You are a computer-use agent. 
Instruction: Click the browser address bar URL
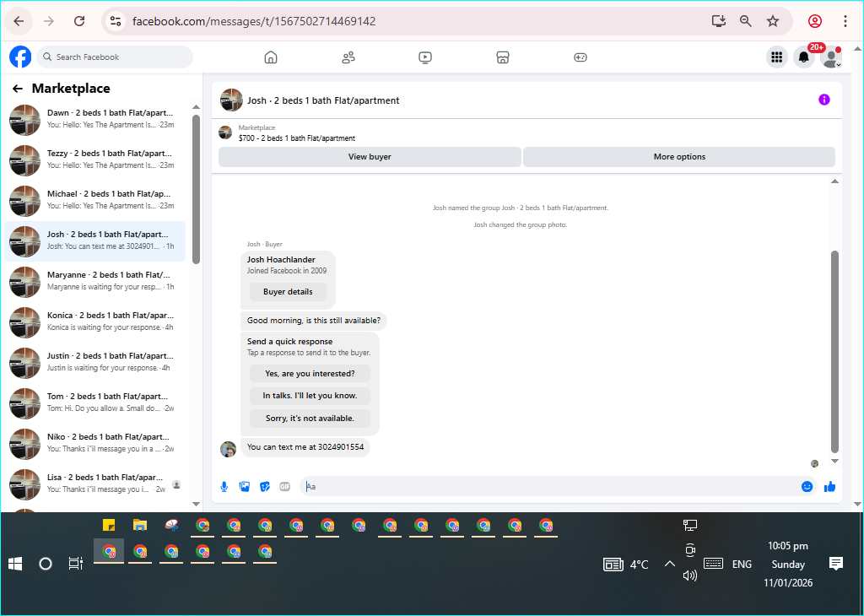(x=254, y=21)
